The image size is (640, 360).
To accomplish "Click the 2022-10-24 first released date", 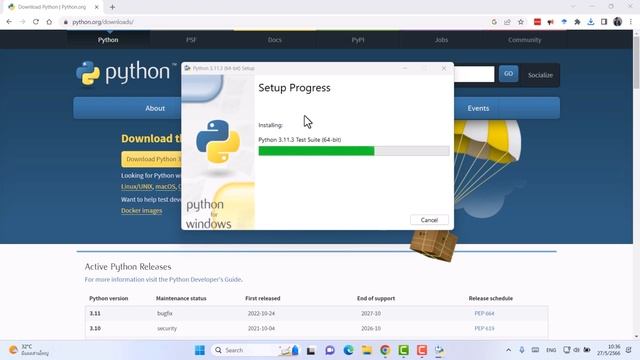I will (261, 313).
